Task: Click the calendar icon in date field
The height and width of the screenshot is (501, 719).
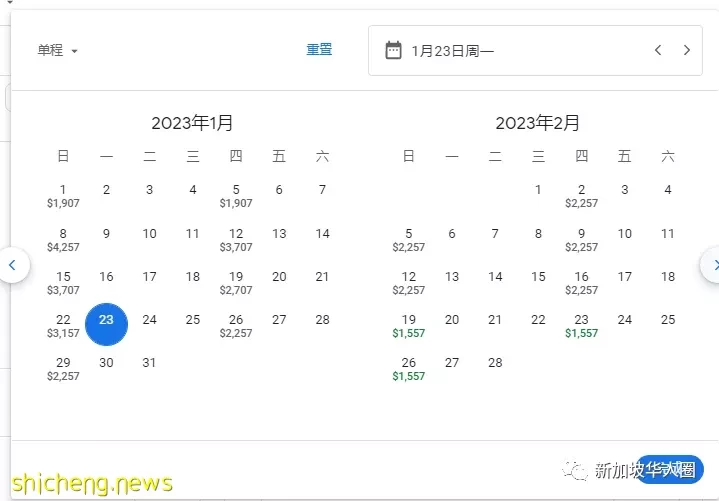Action: 393,50
